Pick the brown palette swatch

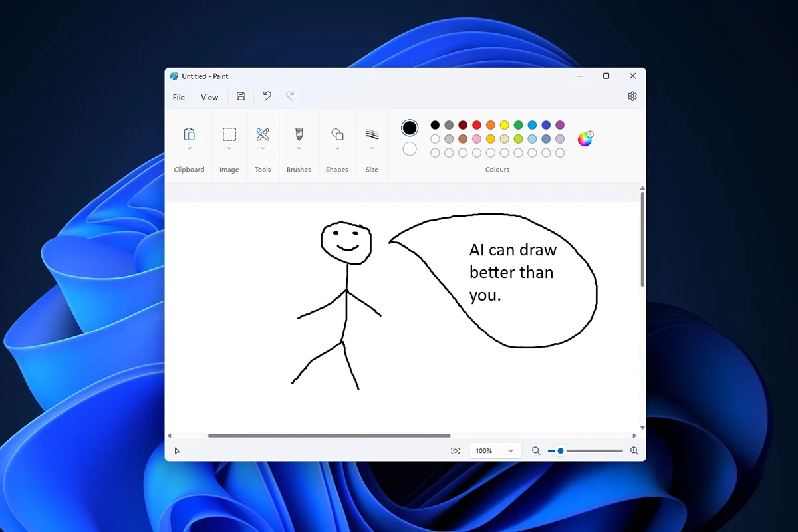click(x=463, y=139)
